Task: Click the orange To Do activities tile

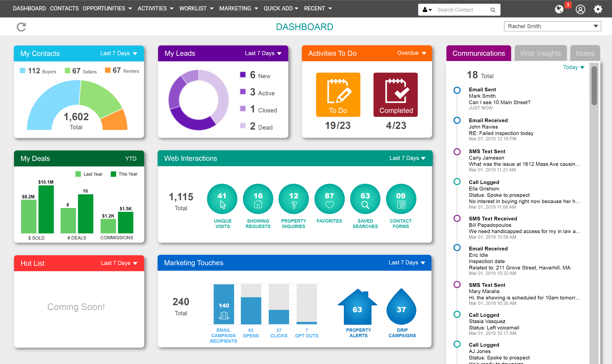Action: (x=338, y=94)
